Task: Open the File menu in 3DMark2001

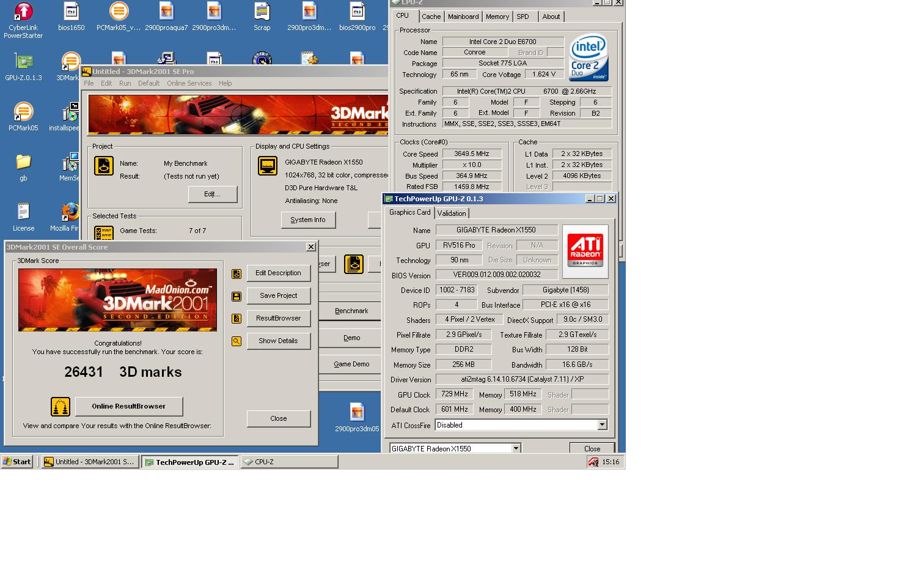Action: point(89,83)
